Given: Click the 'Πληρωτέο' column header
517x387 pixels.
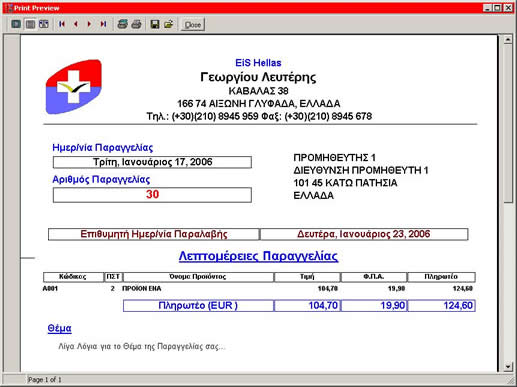Looking at the screenshot, I should (441, 277).
